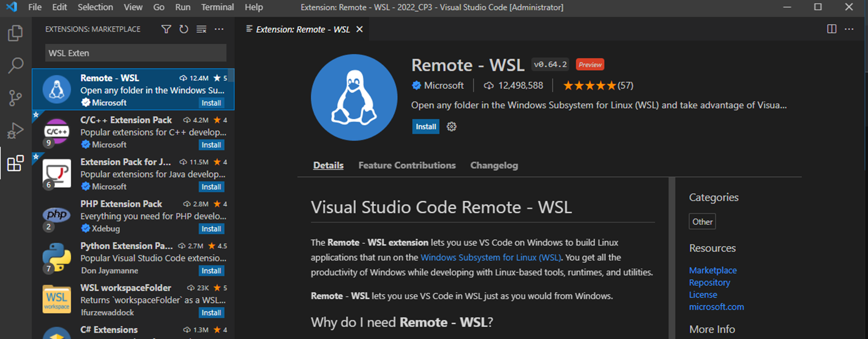This screenshot has height=339, width=868.
Task: Click the extensions search field
Action: click(135, 53)
